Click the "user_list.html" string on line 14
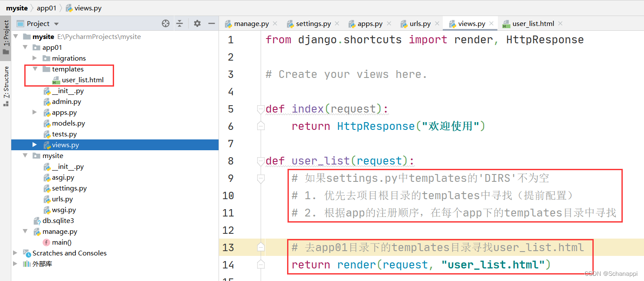This screenshot has height=281, width=644. [493, 265]
